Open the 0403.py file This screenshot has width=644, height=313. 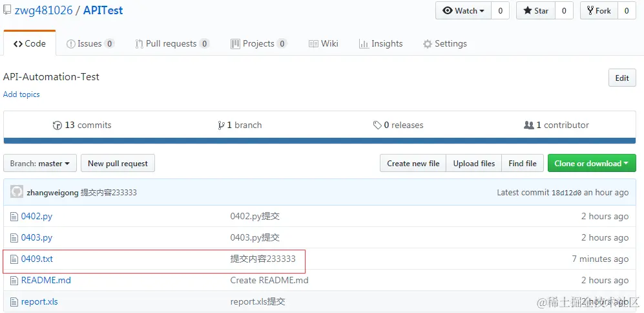pyautogui.click(x=37, y=238)
